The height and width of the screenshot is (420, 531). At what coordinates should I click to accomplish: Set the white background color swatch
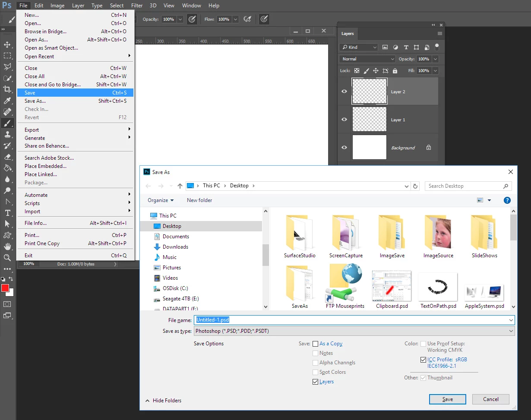11,293
